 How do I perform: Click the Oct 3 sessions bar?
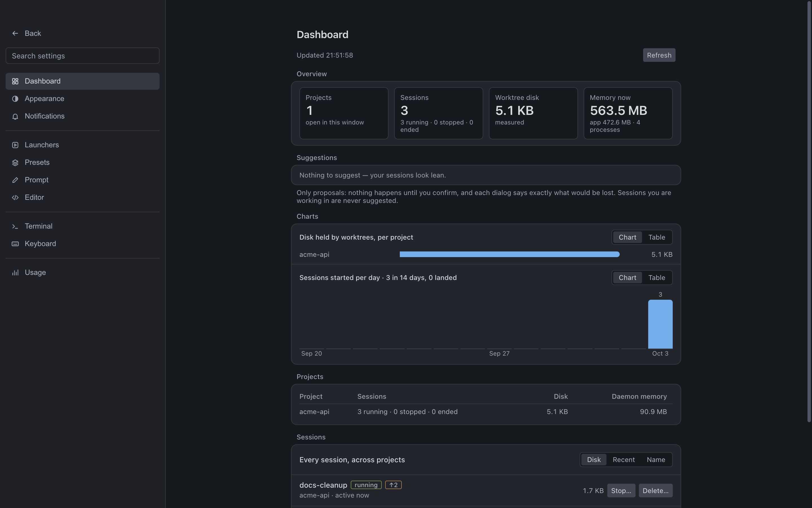(660, 324)
